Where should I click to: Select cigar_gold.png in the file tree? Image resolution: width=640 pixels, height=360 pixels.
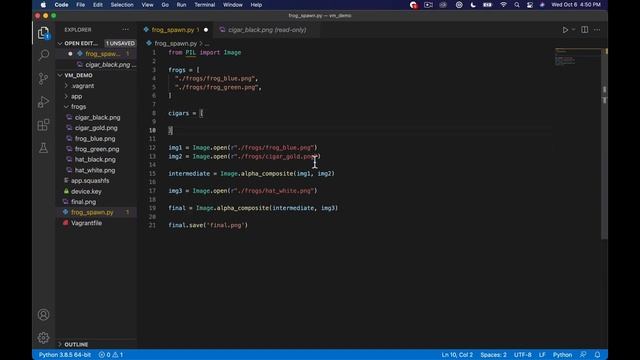tap(96, 128)
